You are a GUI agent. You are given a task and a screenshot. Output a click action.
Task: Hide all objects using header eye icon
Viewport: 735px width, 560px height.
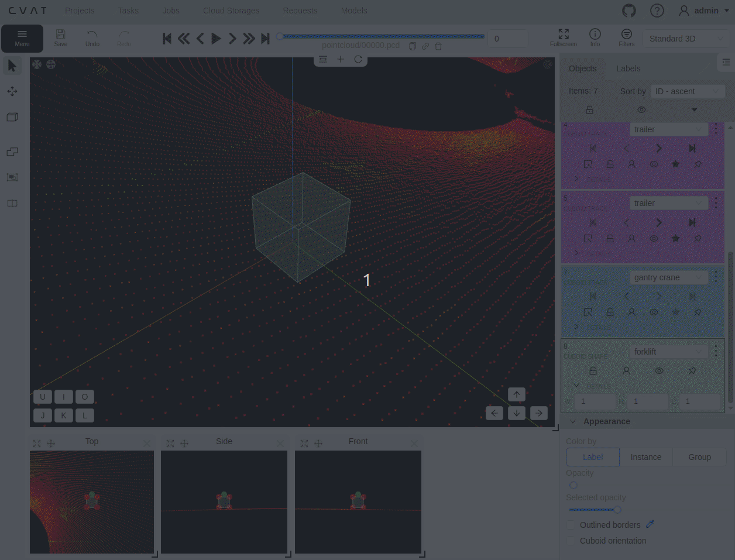(x=641, y=109)
